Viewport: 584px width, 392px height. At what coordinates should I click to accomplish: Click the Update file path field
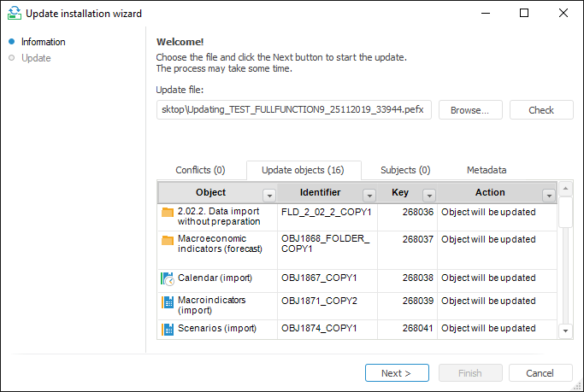(x=294, y=110)
